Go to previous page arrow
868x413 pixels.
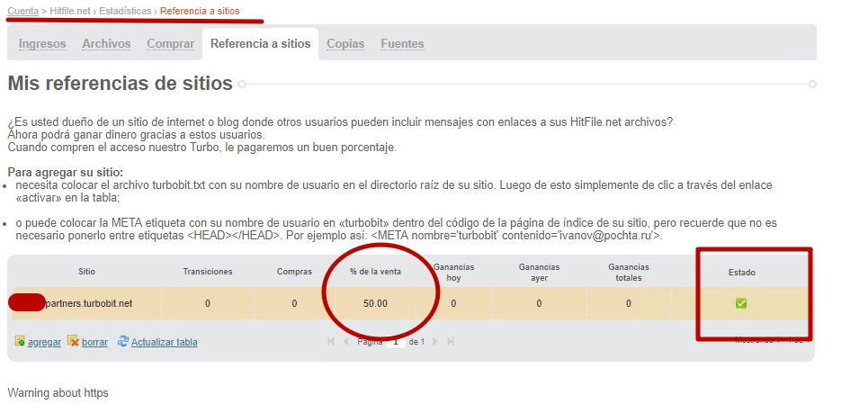[345, 342]
